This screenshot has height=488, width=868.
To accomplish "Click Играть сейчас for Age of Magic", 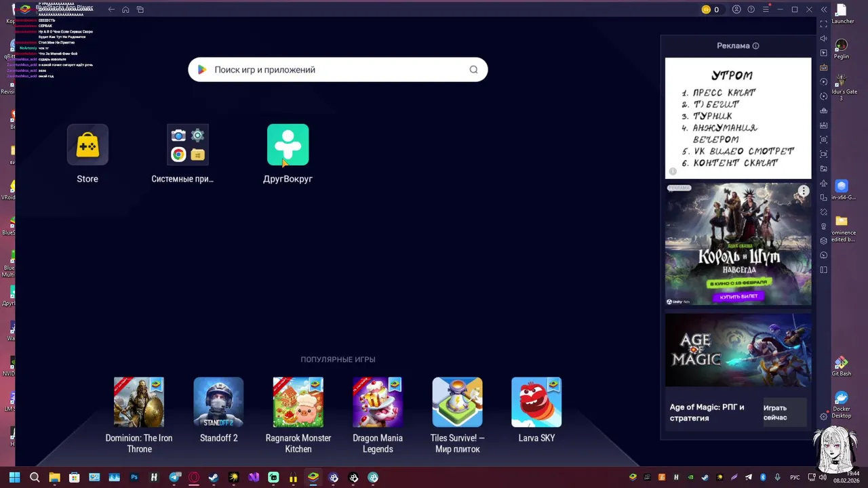I will [784, 413].
